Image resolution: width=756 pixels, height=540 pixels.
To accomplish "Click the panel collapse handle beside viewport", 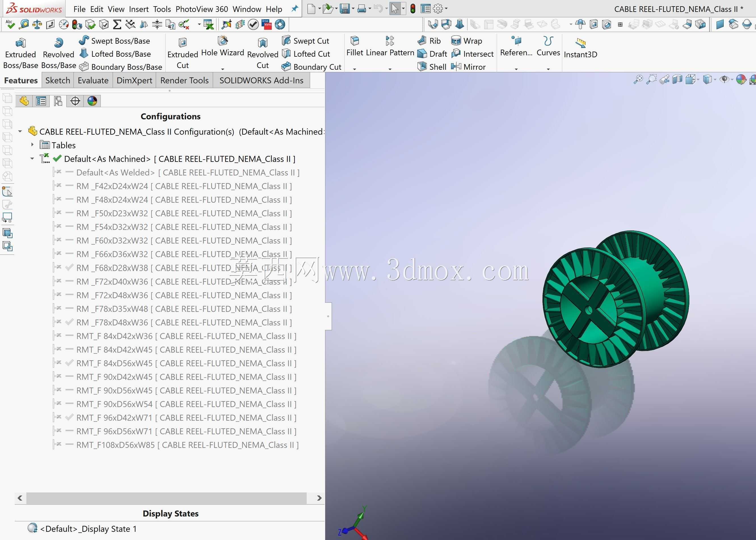I will [328, 316].
